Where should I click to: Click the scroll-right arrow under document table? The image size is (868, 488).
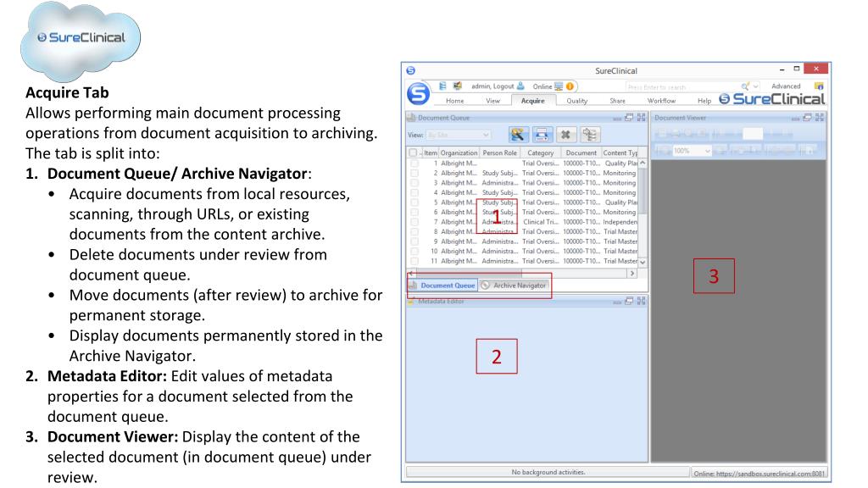click(632, 274)
